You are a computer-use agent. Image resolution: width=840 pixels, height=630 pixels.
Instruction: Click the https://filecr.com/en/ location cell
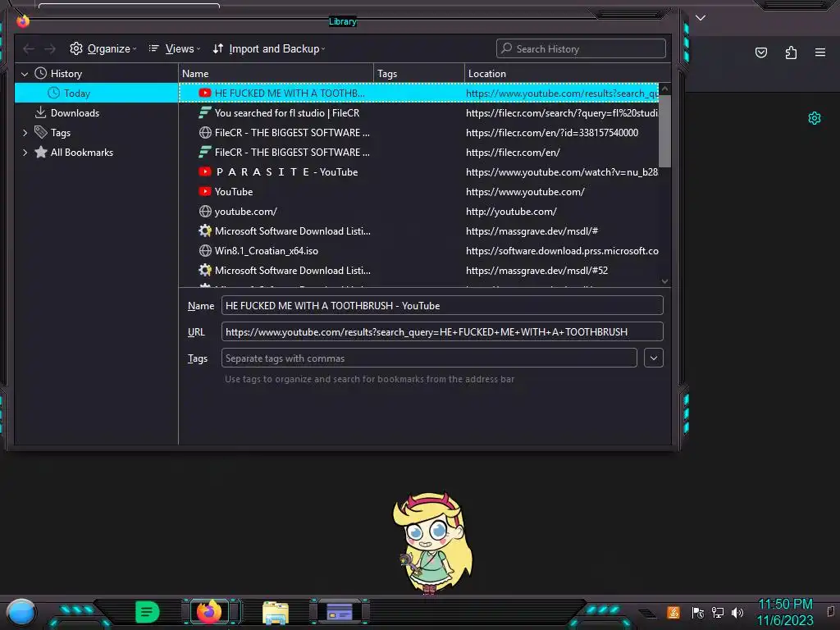513,153
